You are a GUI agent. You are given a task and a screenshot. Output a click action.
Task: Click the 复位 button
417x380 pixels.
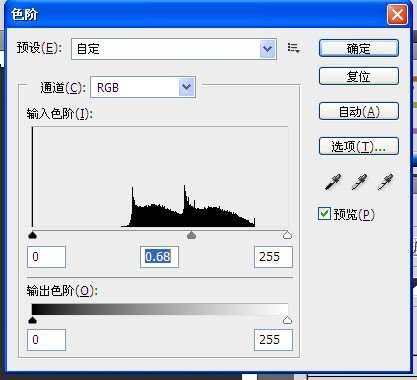tap(359, 76)
